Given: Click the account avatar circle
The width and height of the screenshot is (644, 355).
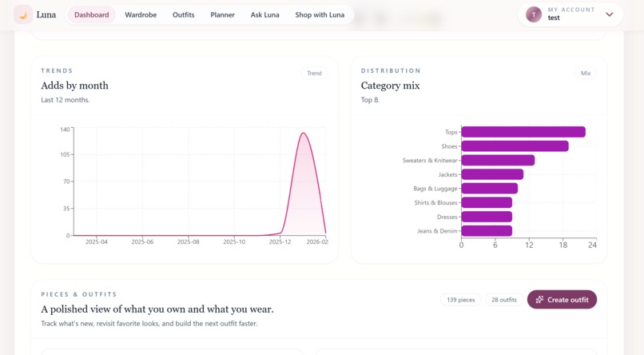Looking at the screenshot, I should [x=534, y=14].
